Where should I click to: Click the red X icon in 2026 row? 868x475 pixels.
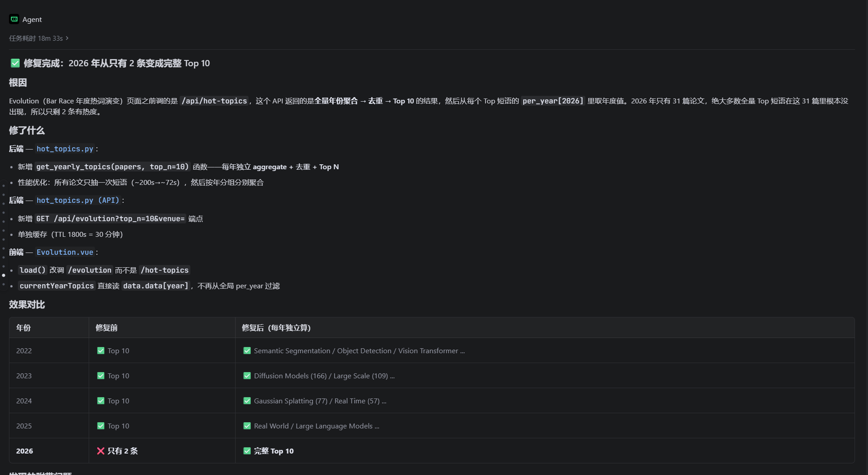point(101,451)
